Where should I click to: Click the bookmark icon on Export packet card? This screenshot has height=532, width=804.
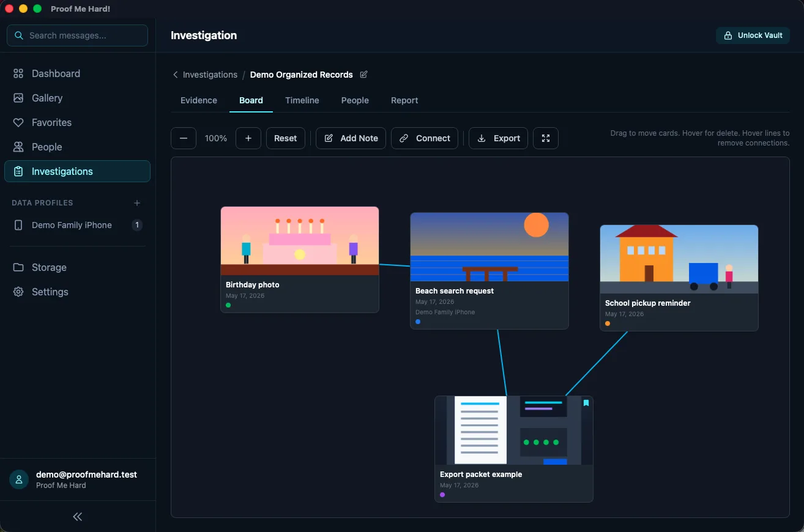(x=586, y=403)
